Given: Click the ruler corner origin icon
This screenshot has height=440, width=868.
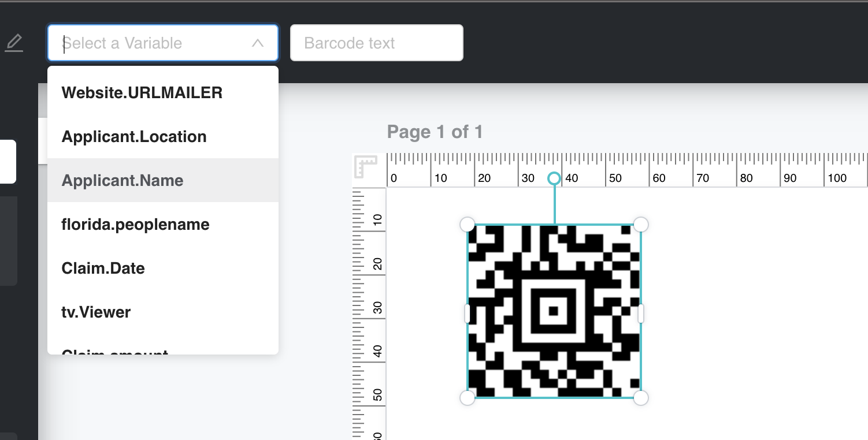Looking at the screenshot, I should (x=366, y=167).
